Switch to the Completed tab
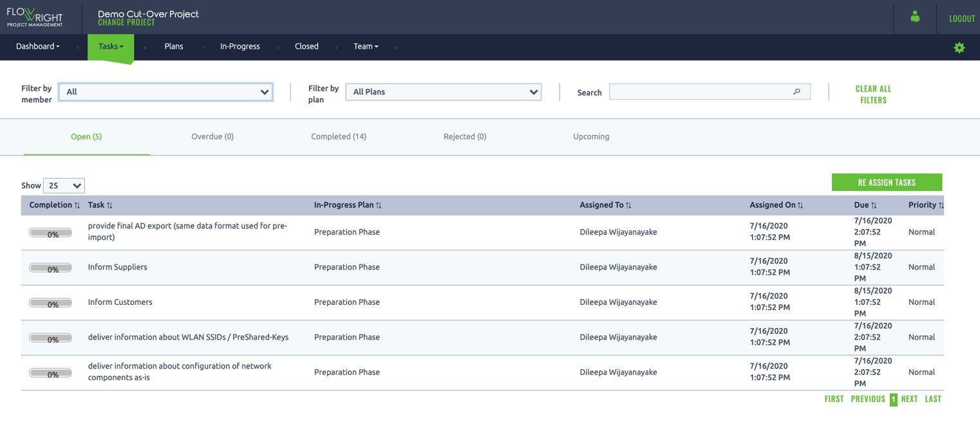The image size is (980, 438). (337, 136)
